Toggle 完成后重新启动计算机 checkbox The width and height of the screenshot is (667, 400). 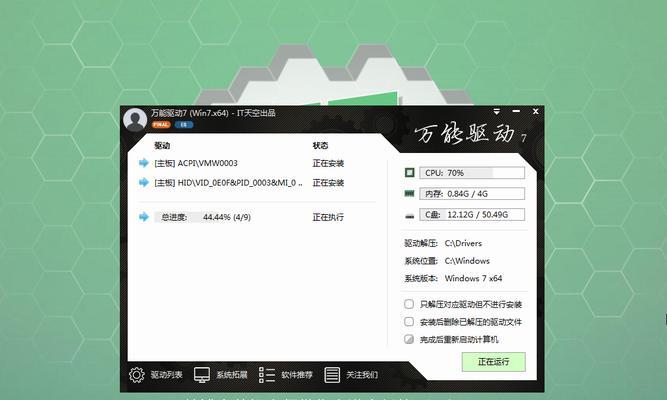click(x=409, y=339)
